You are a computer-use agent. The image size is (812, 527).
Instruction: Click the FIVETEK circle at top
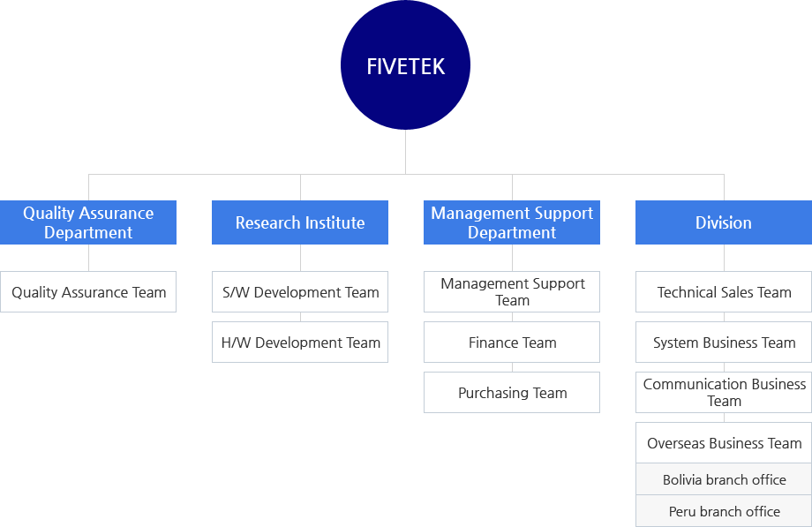405,65
